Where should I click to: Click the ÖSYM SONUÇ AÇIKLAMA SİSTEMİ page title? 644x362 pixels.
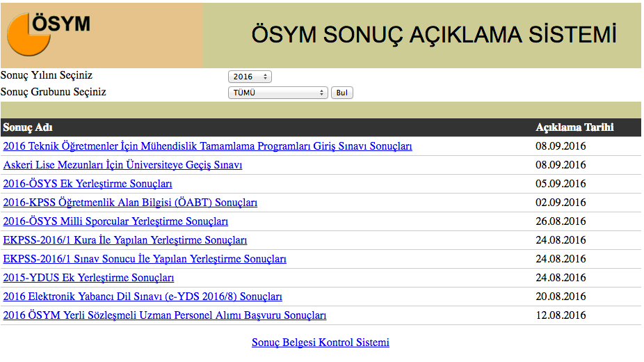(434, 35)
